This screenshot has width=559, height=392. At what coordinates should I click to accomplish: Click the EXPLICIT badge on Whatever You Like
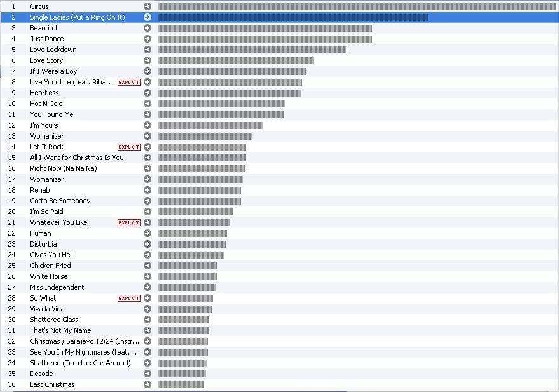[129, 222]
